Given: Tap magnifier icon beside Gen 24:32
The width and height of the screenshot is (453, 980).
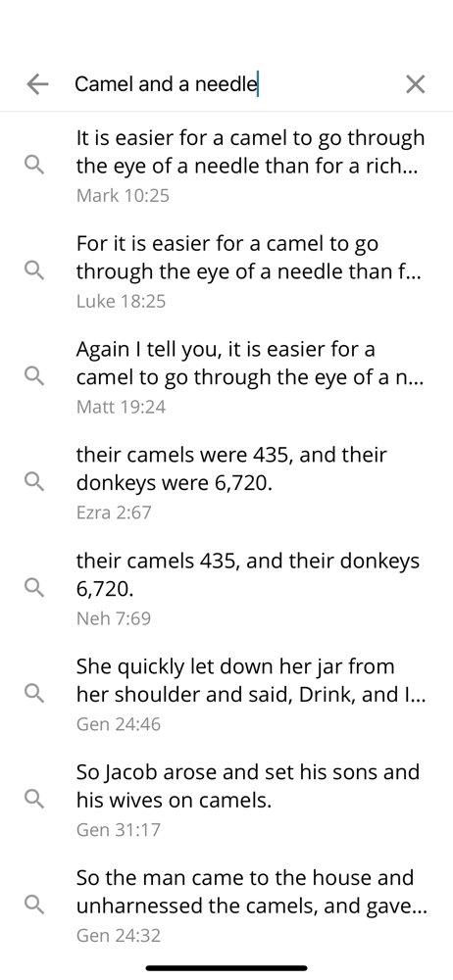Looking at the screenshot, I should [34, 905].
